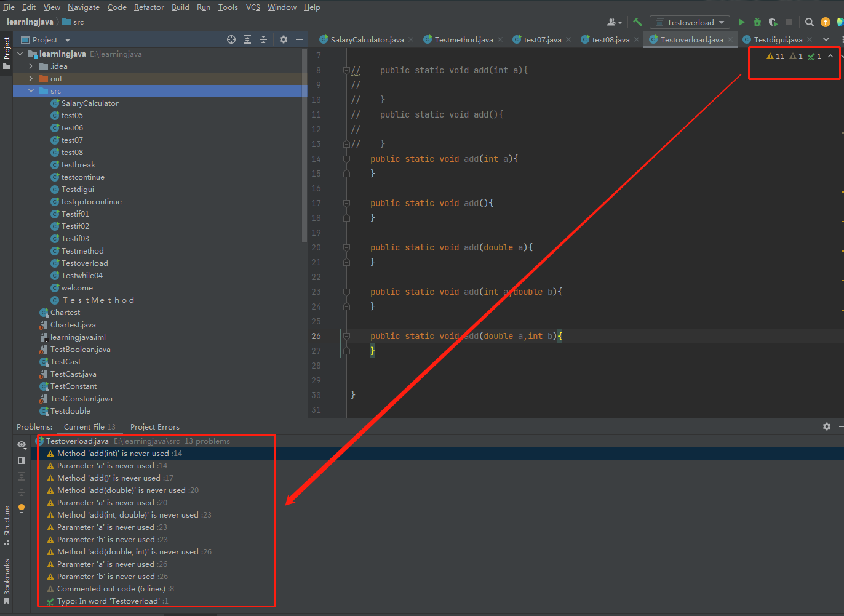Fold the add(double a) method at line 20
844x616 pixels.
point(346,247)
